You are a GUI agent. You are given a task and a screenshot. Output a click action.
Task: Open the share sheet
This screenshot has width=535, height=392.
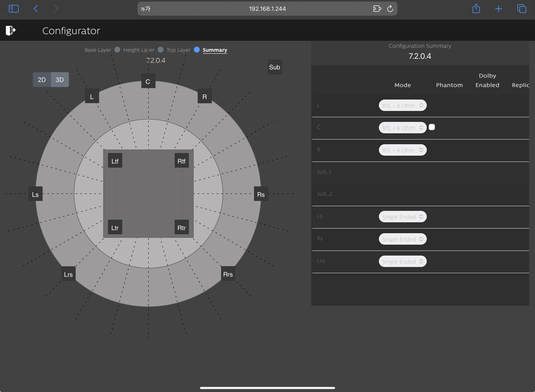(476, 9)
